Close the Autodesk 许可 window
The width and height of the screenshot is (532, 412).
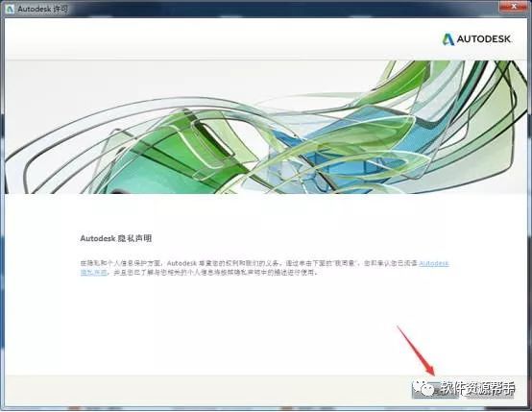(514, 6)
